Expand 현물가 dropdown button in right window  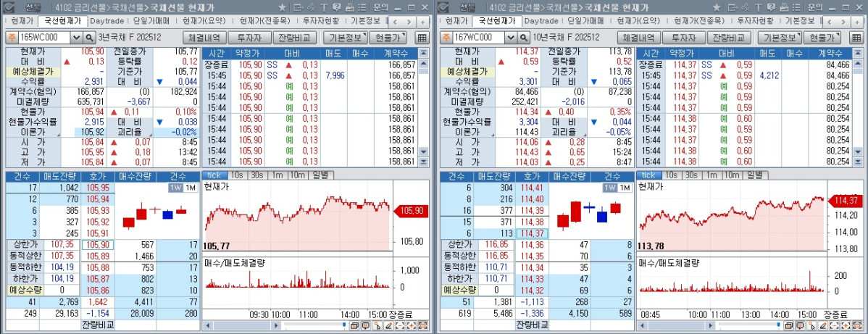click(x=822, y=38)
